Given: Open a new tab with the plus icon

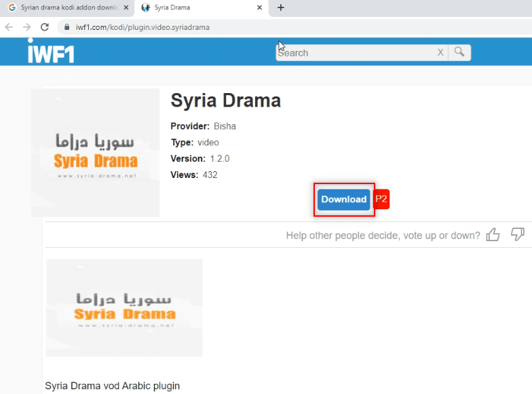Looking at the screenshot, I should pyautogui.click(x=281, y=7).
